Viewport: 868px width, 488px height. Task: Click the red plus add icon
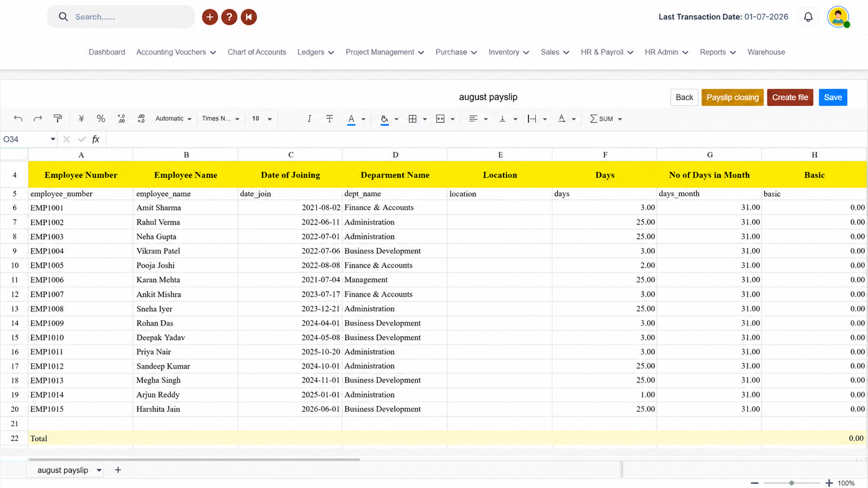[210, 17]
